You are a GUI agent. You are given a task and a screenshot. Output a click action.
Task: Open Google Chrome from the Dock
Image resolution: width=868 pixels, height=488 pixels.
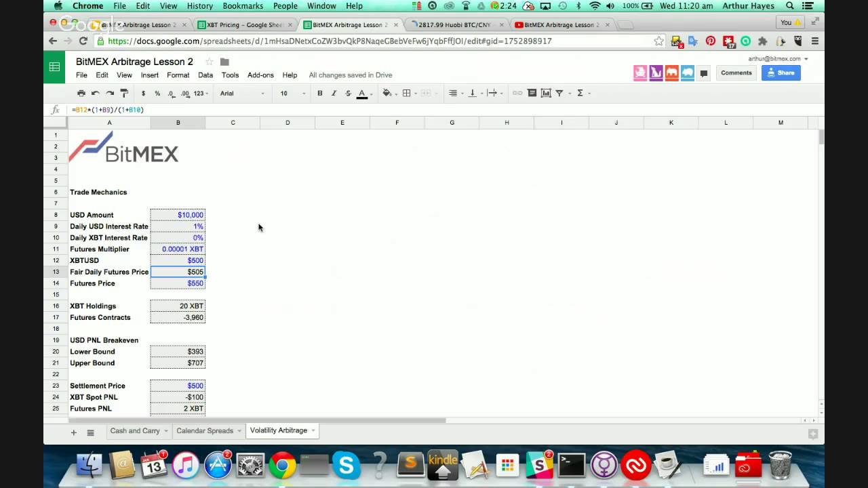pos(282,466)
